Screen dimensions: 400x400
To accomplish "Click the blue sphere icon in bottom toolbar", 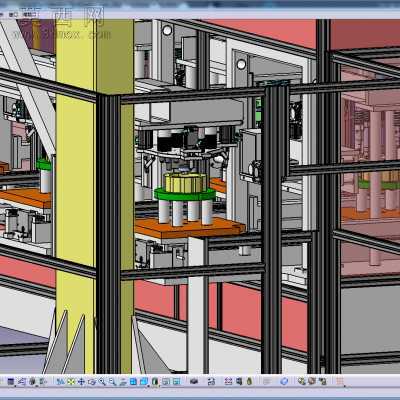I will pyautogui.click(x=284, y=381).
